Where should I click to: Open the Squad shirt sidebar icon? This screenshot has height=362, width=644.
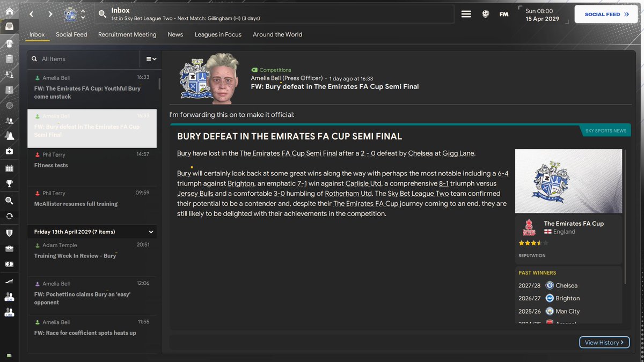(9, 43)
